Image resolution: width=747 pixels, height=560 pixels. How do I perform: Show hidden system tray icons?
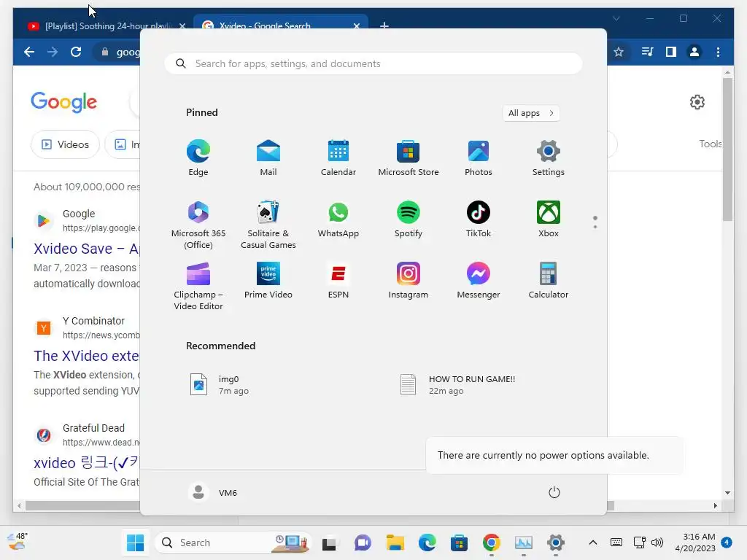[592, 542]
